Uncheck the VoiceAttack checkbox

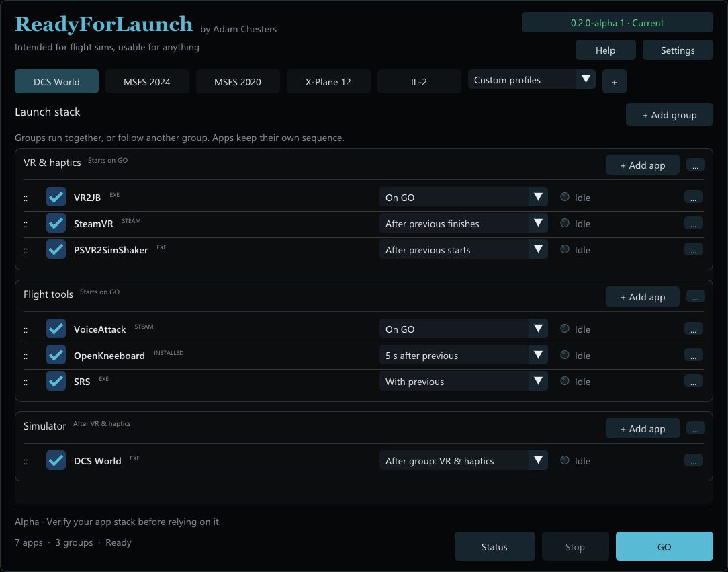pos(56,329)
